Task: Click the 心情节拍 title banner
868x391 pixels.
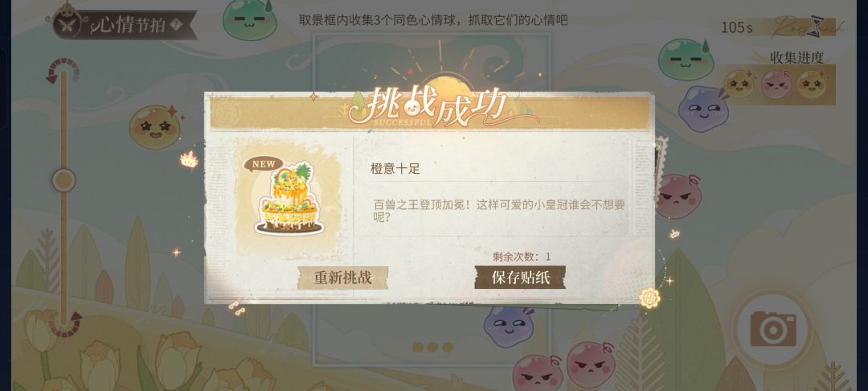Action: point(126,24)
